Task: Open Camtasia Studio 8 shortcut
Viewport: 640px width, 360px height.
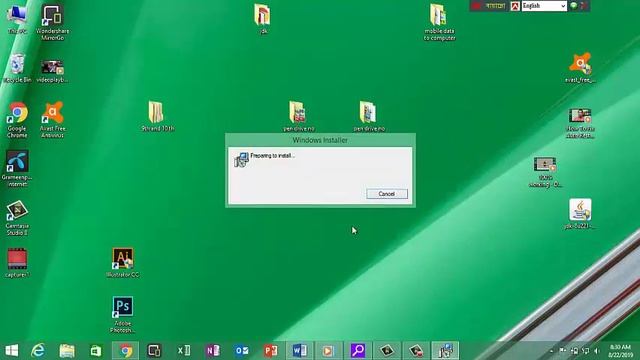Action: point(17,218)
